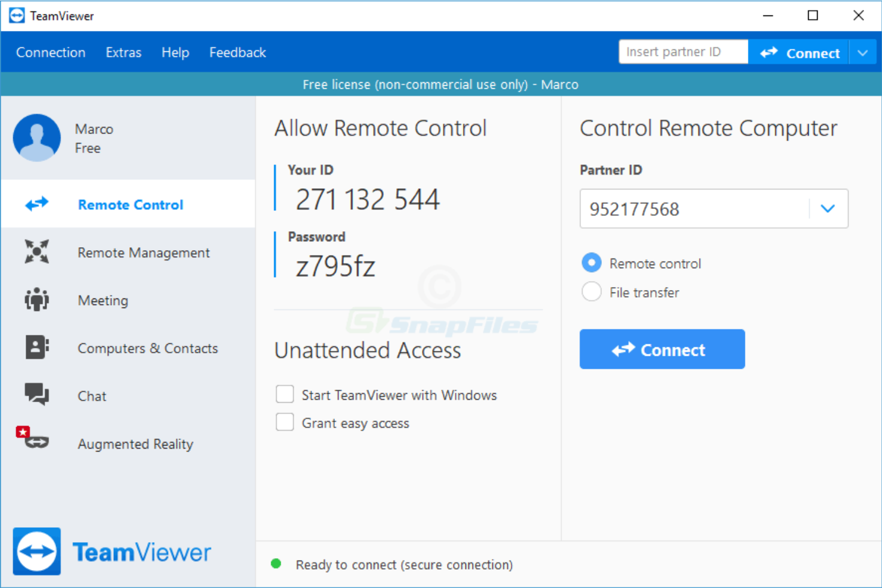
Task: Click the Connect button in the title bar
Action: pyautogui.click(x=799, y=52)
